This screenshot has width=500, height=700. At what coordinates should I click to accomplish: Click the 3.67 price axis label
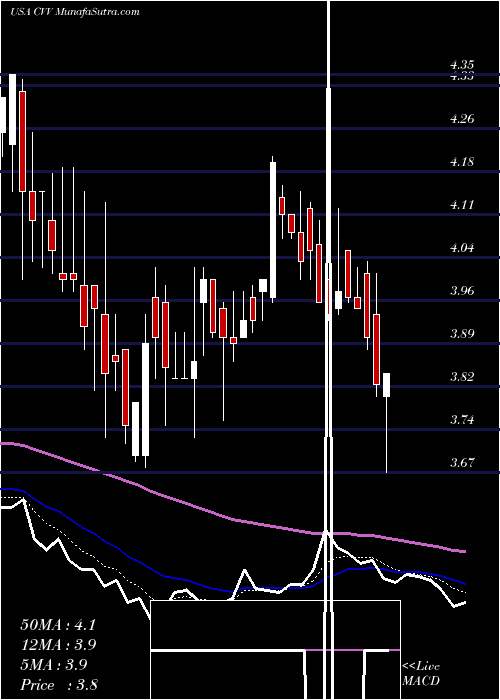[x=462, y=463]
